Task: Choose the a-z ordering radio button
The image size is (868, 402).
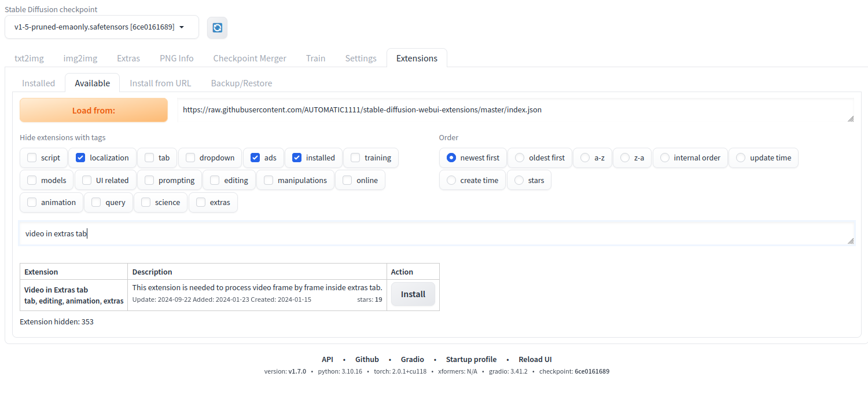Action: point(585,158)
